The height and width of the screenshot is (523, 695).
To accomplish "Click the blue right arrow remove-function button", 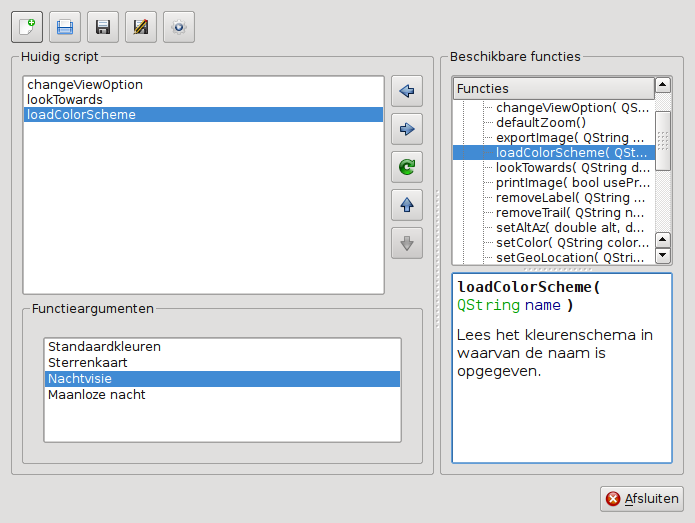I will pyautogui.click(x=406, y=129).
